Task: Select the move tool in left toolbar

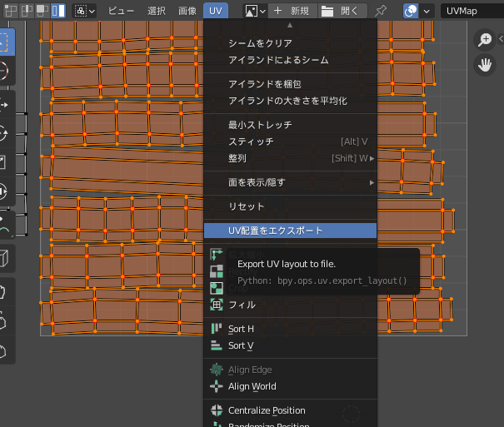Action: pyautogui.click(x=6, y=105)
